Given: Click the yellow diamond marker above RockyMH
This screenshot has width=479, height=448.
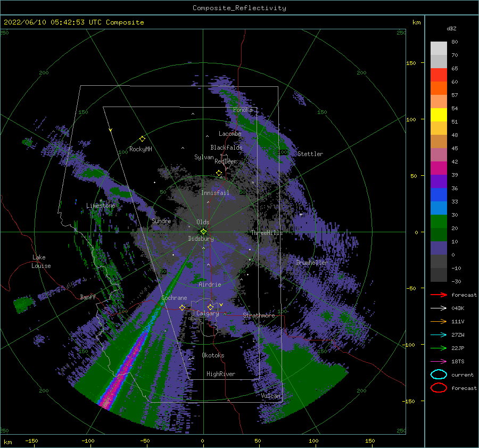Looking at the screenshot, I should [142, 139].
